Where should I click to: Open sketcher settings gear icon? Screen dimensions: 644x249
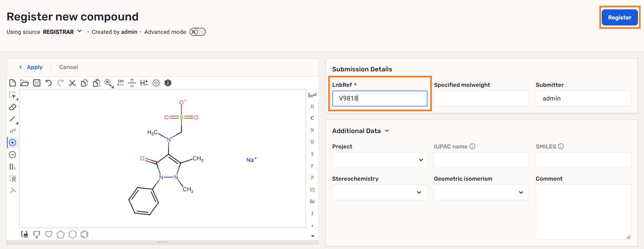(156, 83)
